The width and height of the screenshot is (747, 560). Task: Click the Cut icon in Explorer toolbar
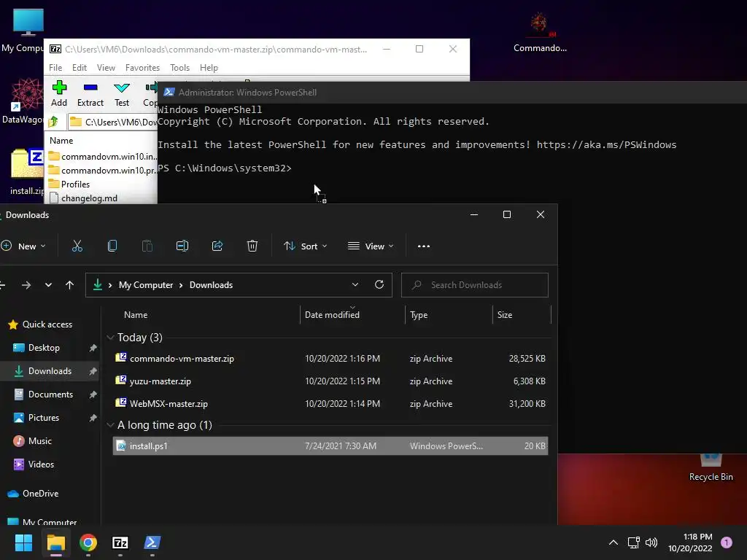click(x=77, y=246)
